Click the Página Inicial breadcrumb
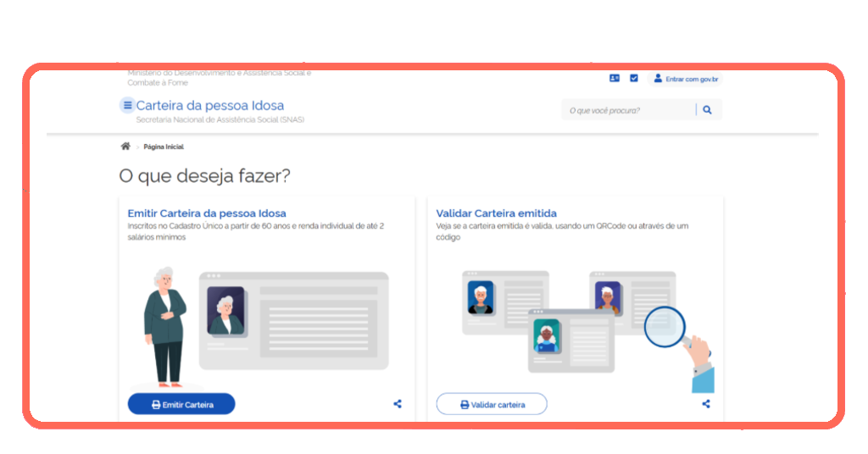Screen dimensions: 868x454 click(x=164, y=147)
